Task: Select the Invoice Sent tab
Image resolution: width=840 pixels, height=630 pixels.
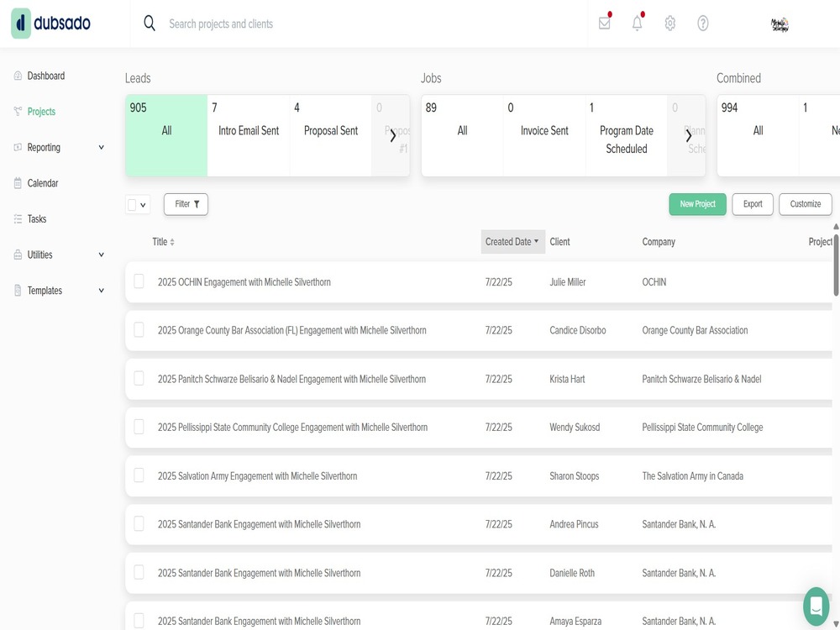Action: tap(544, 135)
